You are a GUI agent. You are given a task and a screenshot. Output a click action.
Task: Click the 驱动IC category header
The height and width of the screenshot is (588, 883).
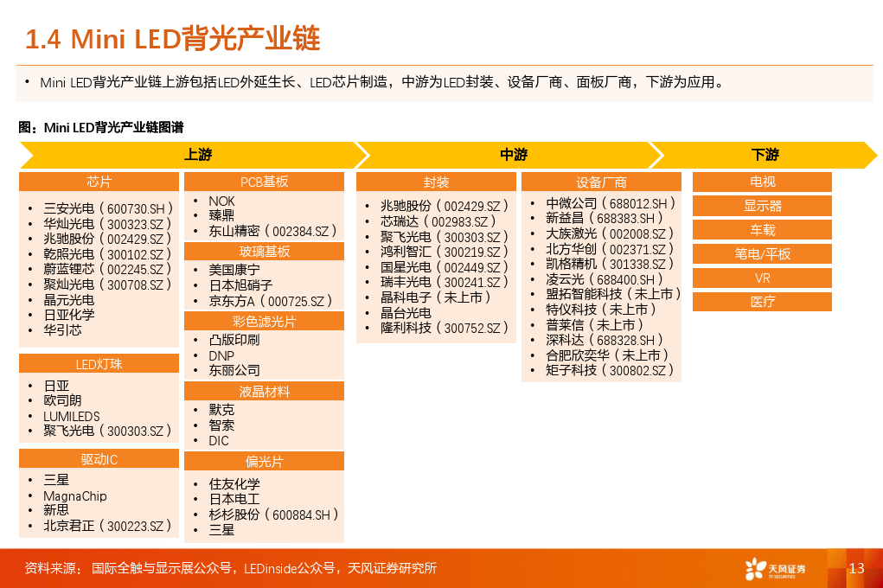(x=99, y=459)
